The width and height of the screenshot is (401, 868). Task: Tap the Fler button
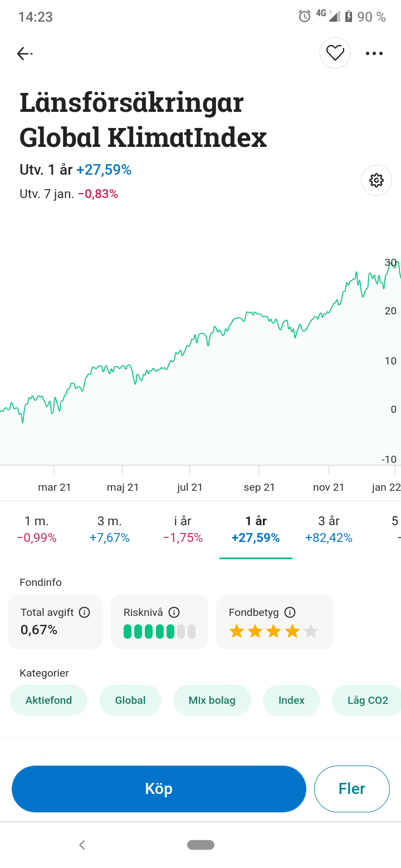click(351, 789)
